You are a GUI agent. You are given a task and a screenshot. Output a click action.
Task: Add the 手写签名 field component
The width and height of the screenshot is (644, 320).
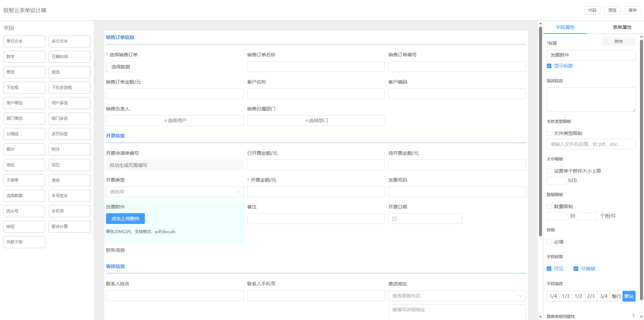[69, 196]
